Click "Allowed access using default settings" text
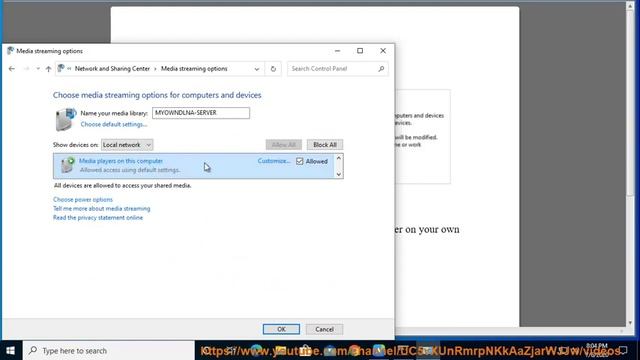Screen dimensions: 640x360 click(130, 170)
